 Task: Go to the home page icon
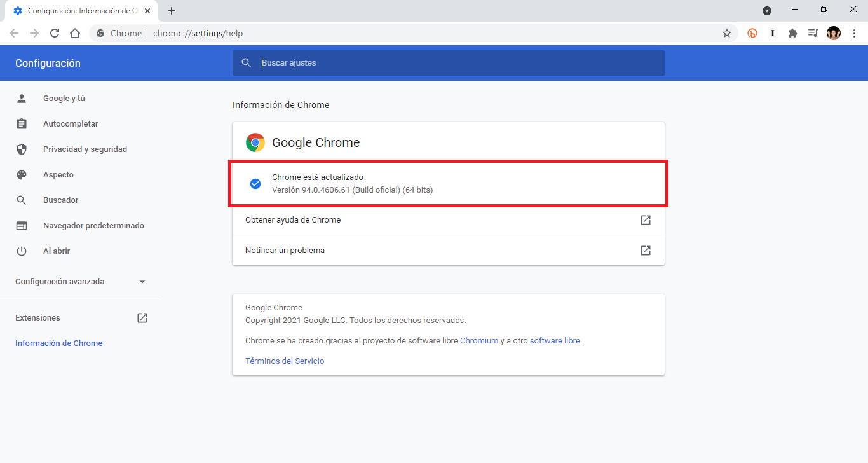(x=75, y=33)
